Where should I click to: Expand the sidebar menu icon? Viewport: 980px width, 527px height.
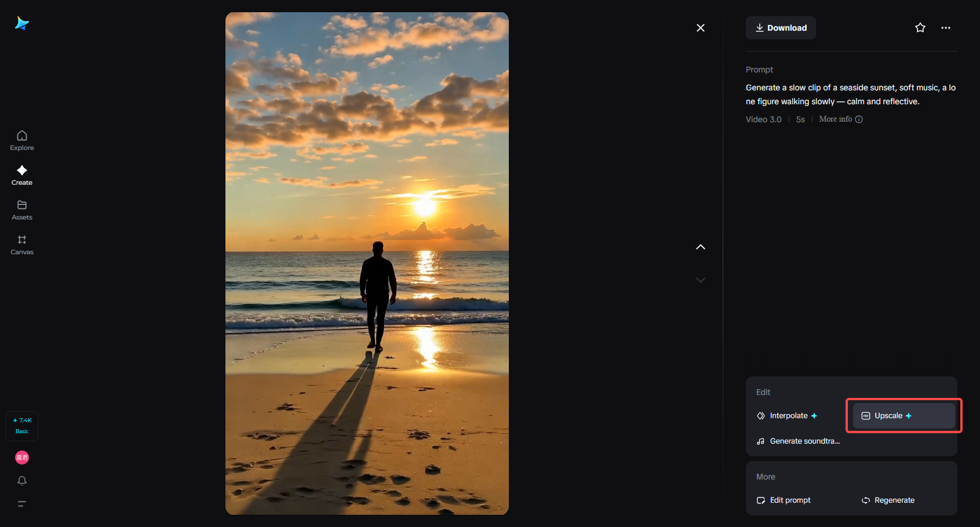click(22, 504)
